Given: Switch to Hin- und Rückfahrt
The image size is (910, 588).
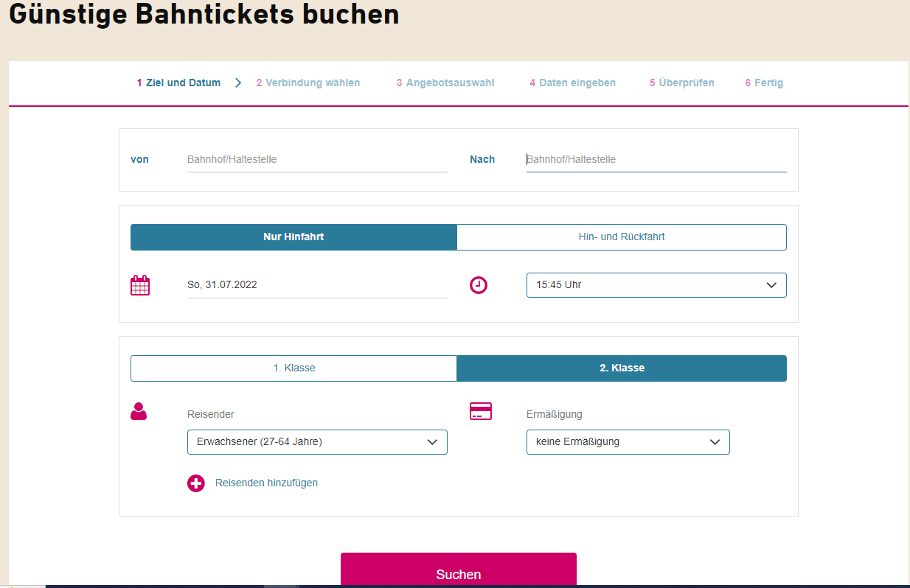Looking at the screenshot, I should pos(622,237).
